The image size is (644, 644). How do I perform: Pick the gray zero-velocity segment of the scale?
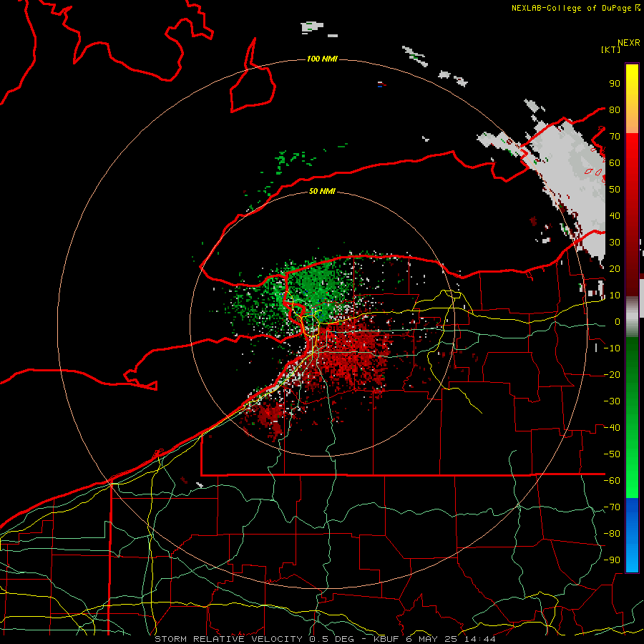coord(632,317)
